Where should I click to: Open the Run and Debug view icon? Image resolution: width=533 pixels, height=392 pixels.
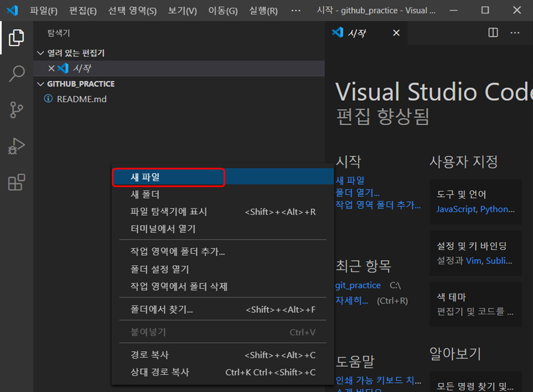pyautogui.click(x=16, y=146)
